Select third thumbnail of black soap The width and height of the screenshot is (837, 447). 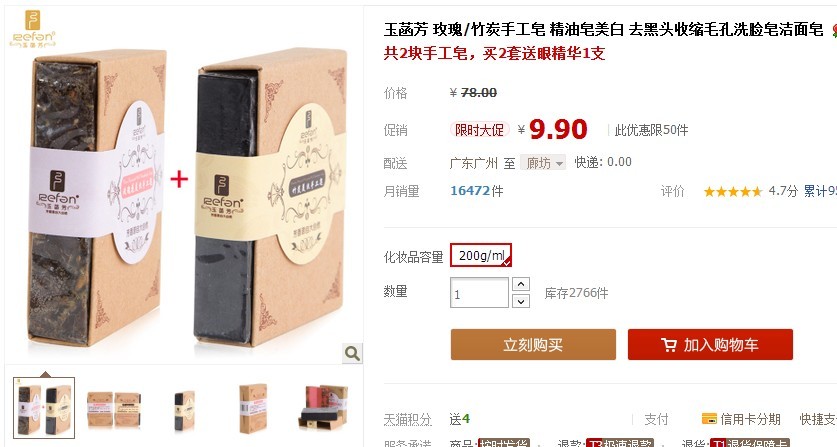(185, 410)
